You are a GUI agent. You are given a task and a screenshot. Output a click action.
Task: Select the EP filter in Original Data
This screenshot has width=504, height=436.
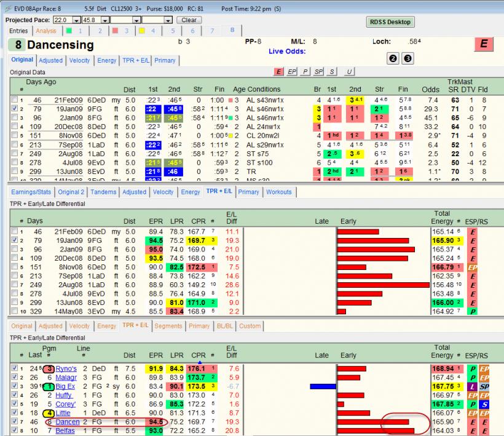292,72
